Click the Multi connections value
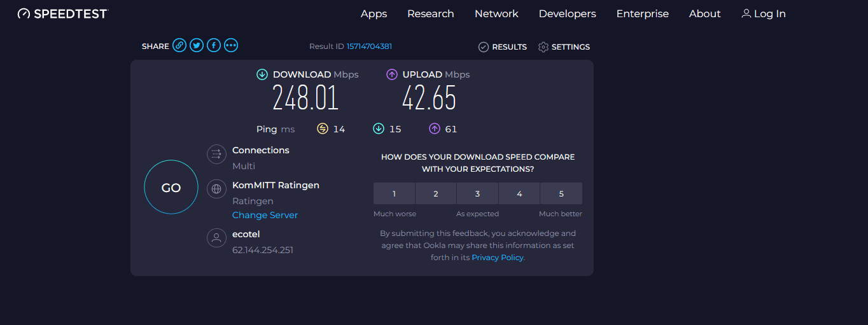The image size is (868, 325). point(244,166)
